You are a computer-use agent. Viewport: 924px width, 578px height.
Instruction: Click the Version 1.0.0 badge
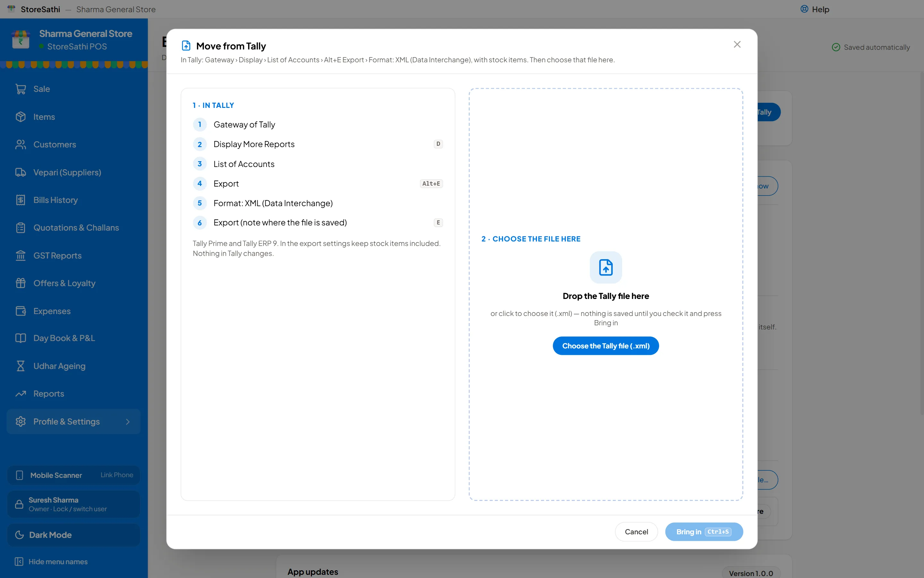(751, 574)
